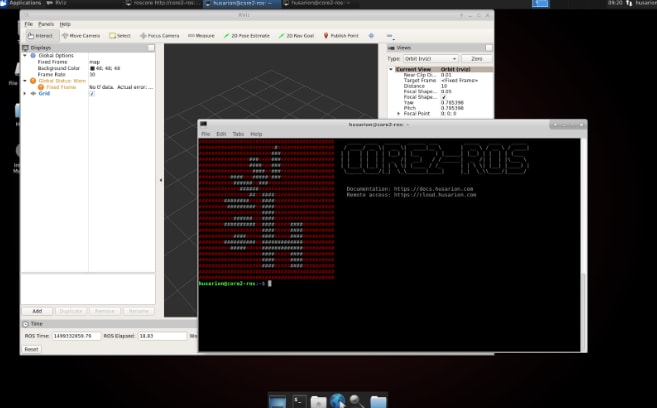The height and width of the screenshot is (408, 657).
Task: Click the Views panel camera icon
Action: 391,48
